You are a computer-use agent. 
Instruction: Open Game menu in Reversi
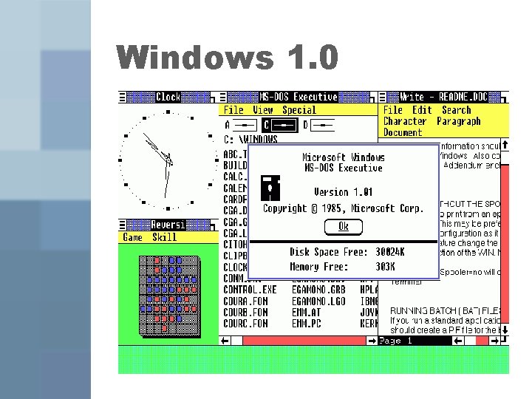coord(132,237)
